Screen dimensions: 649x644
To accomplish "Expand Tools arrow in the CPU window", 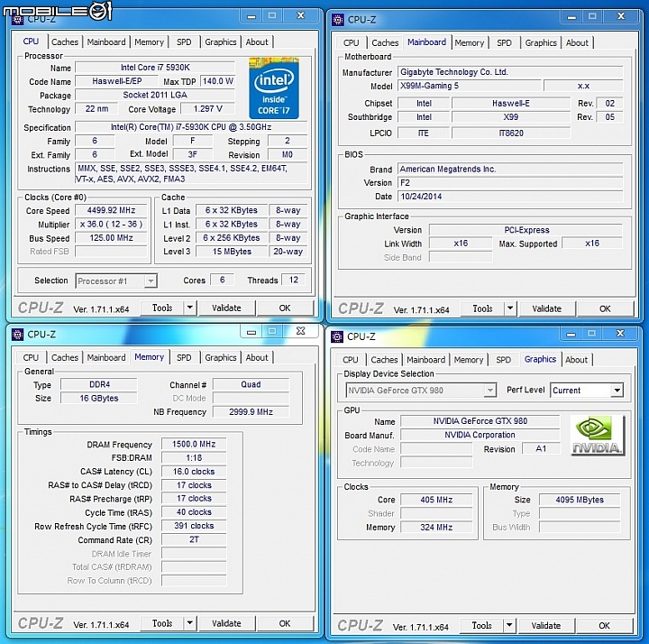I will [x=189, y=308].
